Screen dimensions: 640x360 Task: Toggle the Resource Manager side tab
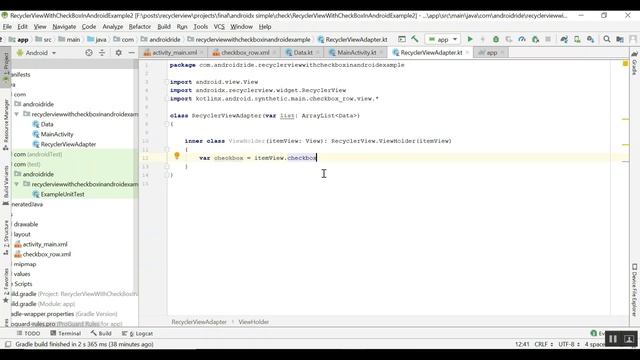click(x=6, y=124)
